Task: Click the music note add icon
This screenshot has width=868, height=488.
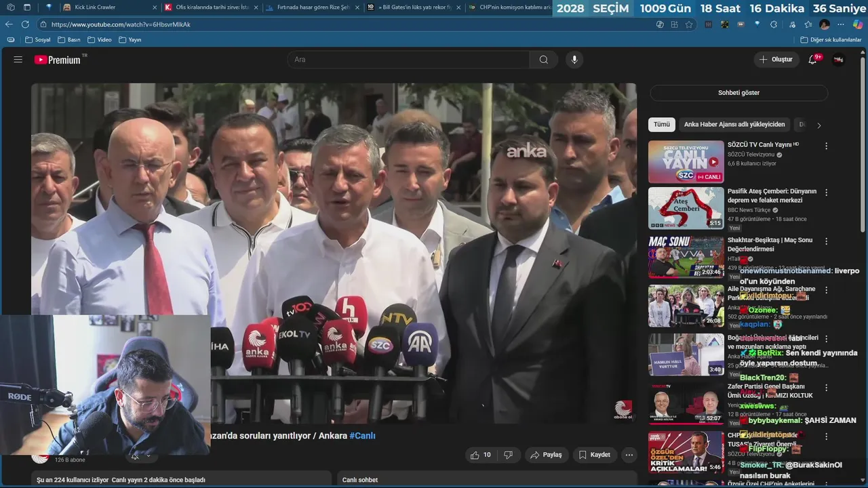Action: coord(792,24)
